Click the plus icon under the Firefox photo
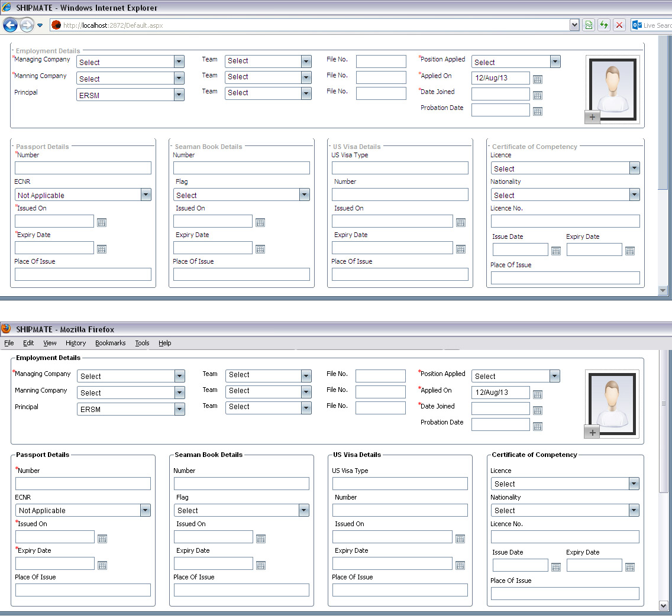This screenshot has height=616, width=672. tap(592, 433)
